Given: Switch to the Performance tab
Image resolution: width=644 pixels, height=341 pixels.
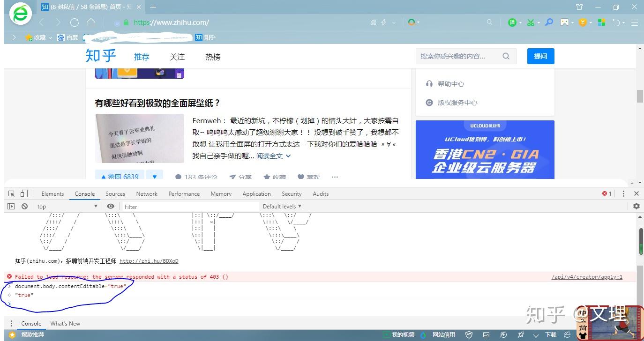Looking at the screenshot, I should [184, 193].
